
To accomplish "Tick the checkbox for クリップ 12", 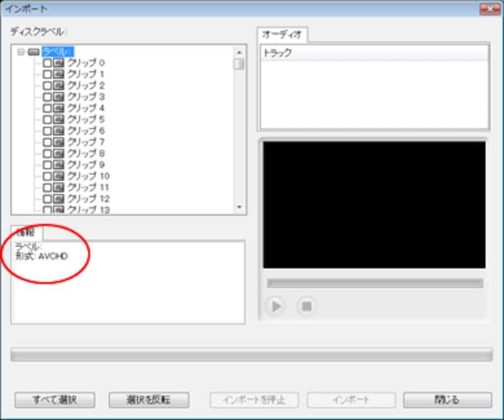I will (47, 198).
